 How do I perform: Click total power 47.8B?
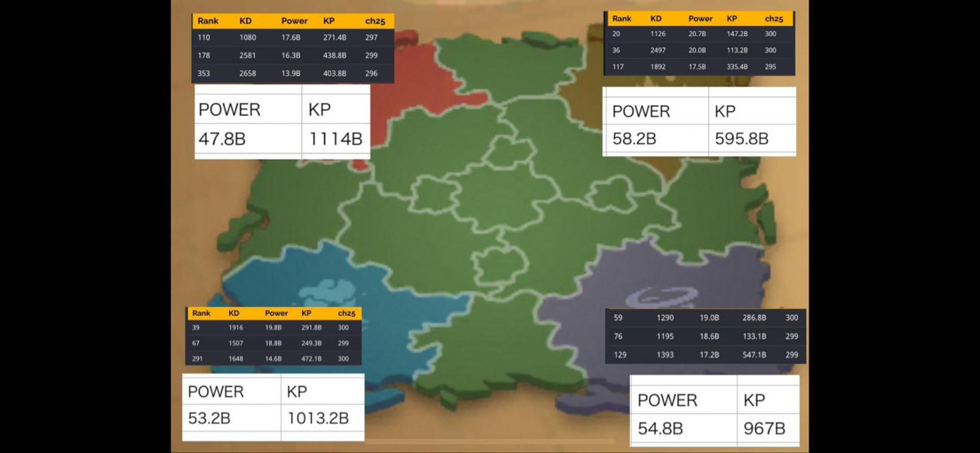coord(222,139)
